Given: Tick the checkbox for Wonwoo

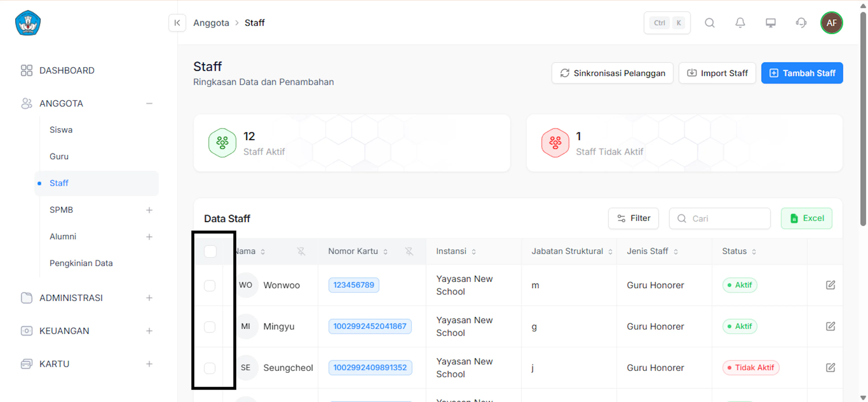Looking at the screenshot, I should point(210,285).
